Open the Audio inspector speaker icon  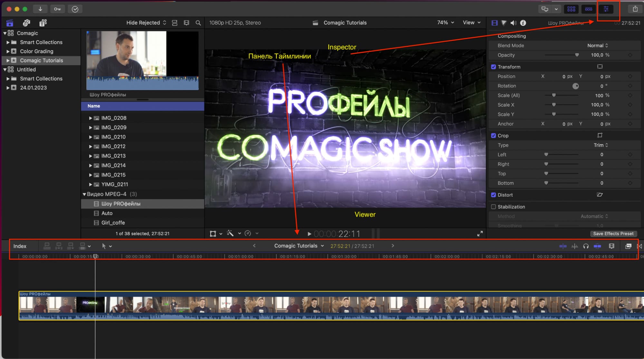(514, 23)
